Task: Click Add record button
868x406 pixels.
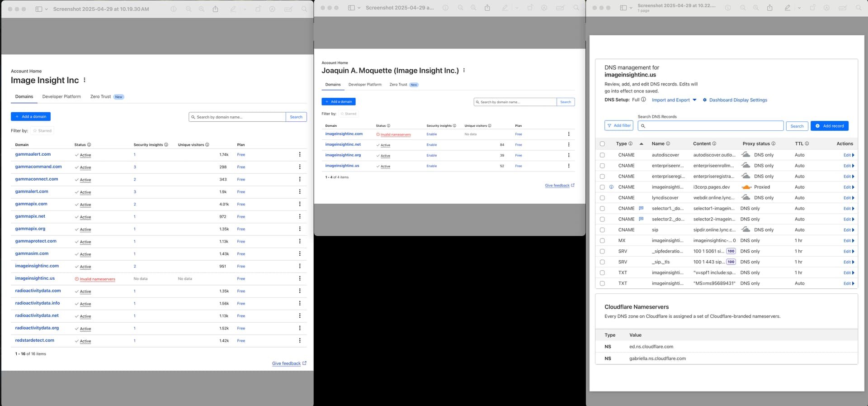Action: pos(830,126)
